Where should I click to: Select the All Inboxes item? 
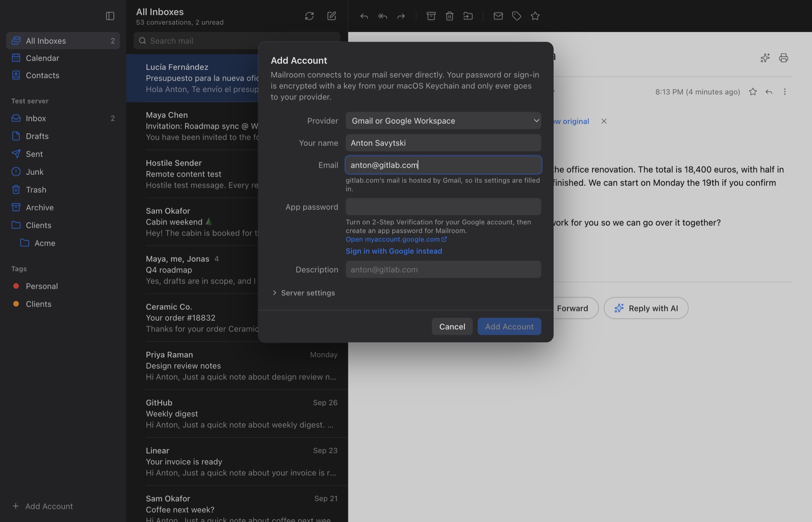tap(63, 41)
